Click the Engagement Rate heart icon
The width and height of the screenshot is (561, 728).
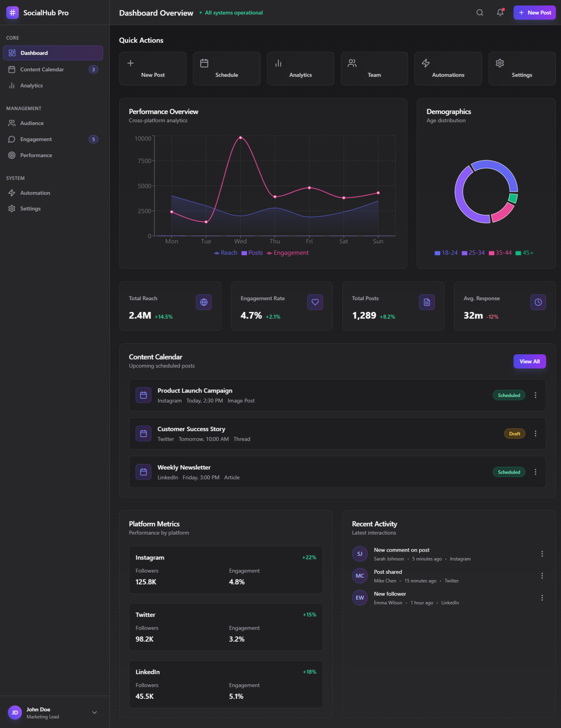point(315,302)
